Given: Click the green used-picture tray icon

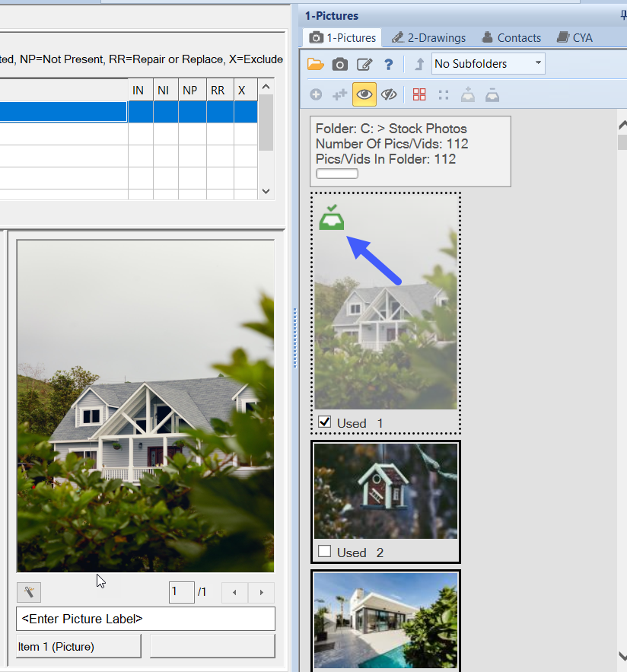Looking at the screenshot, I should pyautogui.click(x=332, y=218).
